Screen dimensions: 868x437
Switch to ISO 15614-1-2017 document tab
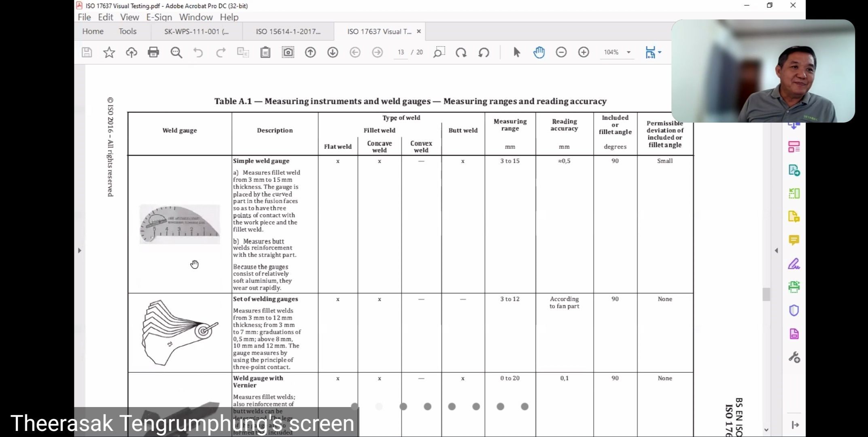(288, 31)
